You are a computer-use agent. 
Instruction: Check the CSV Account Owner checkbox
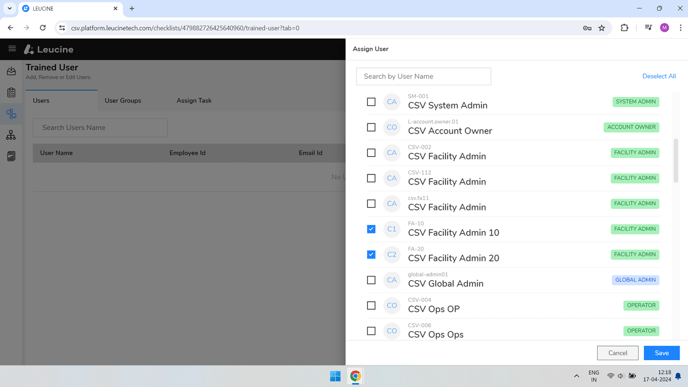[371, 127]
